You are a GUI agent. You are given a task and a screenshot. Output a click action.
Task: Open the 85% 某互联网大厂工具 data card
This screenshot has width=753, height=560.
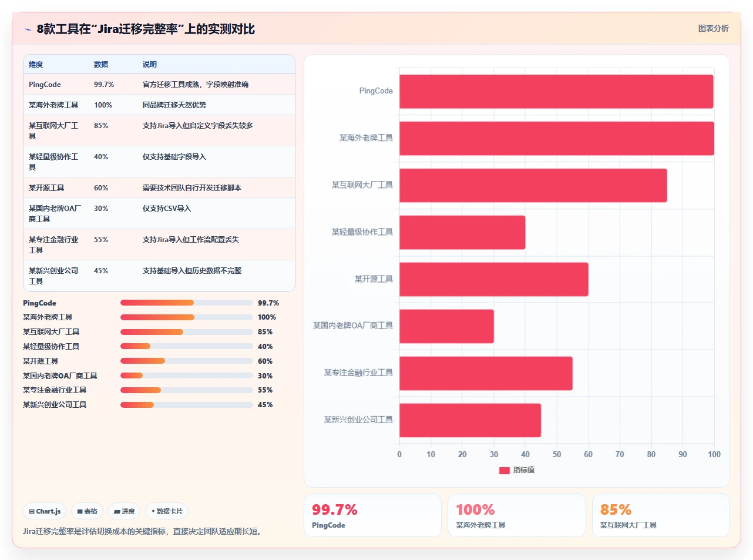pos(661,515)
